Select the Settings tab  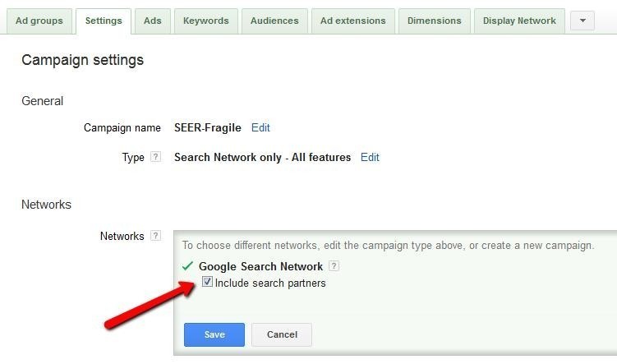pyautogui.click(x=104, y=21)
